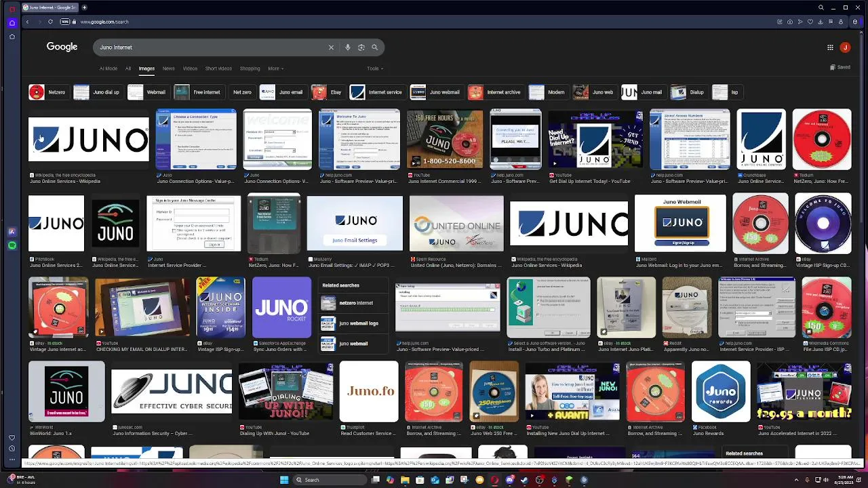
Task: Open Discord from the taskbar
Action: tap(509, 480)
